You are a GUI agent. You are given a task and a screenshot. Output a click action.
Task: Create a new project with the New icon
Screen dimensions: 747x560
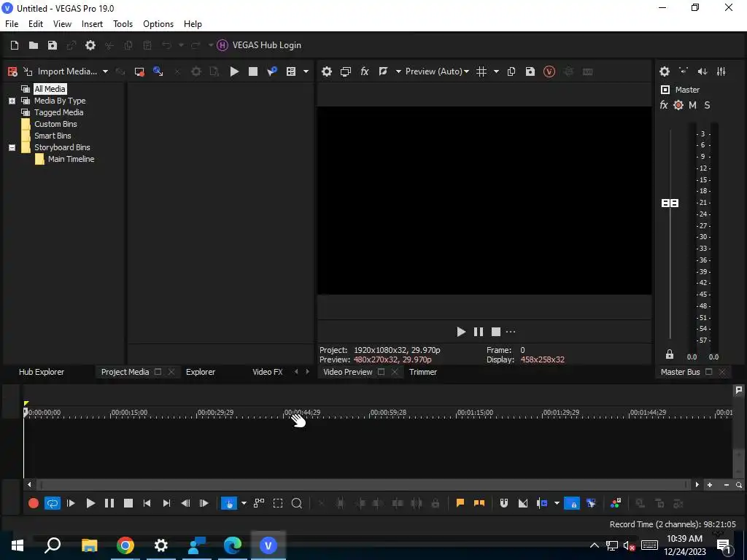tap(15, 45)
